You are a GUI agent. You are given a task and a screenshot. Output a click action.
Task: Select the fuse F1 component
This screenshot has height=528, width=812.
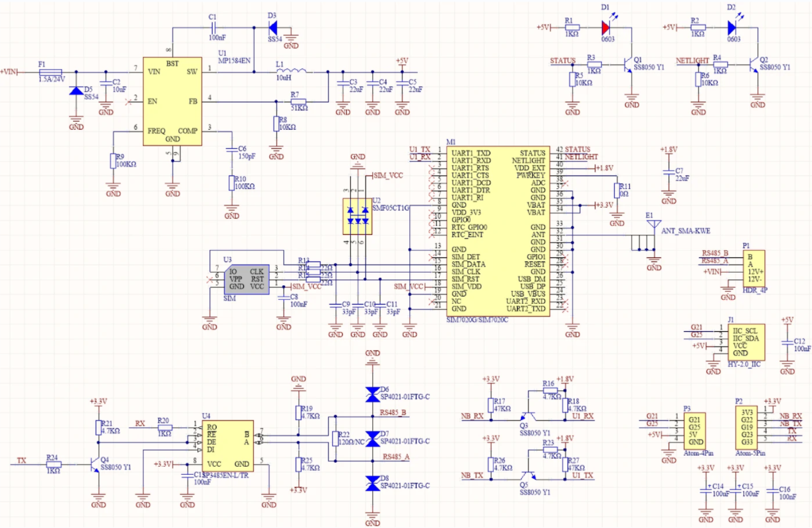[x=51, y=72]
